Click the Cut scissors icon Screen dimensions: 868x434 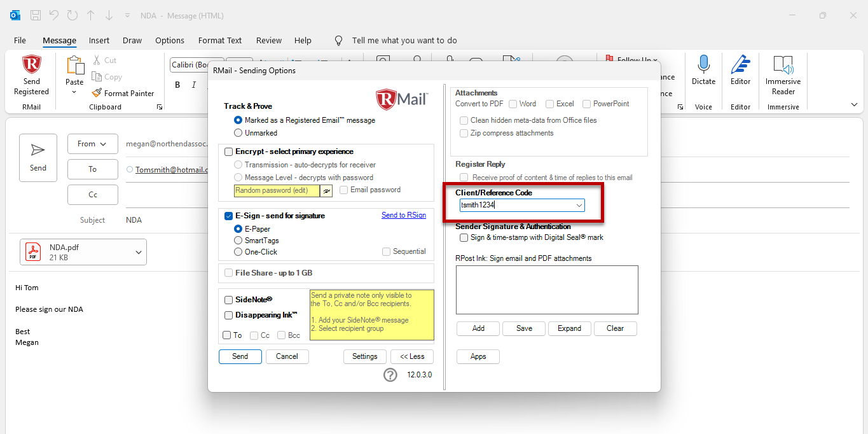click(x=97, y=60)
